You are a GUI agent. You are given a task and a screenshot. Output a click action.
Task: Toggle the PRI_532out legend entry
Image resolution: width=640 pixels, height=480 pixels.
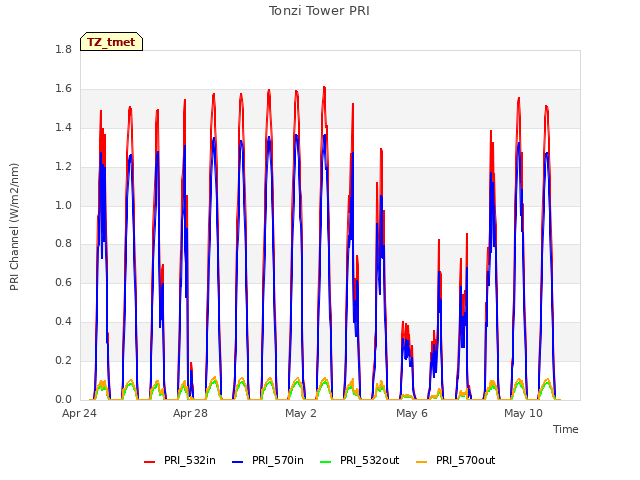(360, 461)
